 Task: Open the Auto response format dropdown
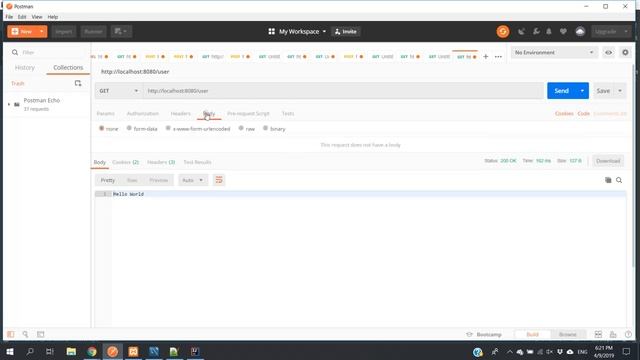coord(193,180)
